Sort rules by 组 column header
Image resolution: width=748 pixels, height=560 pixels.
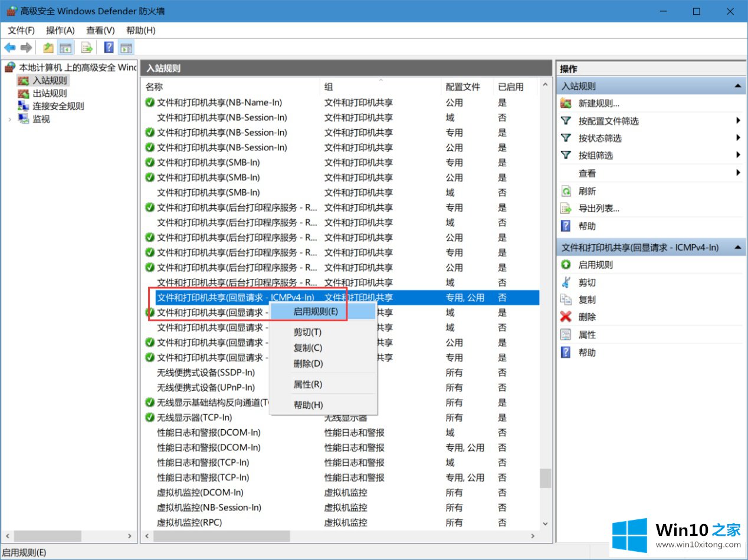pyautogui.click(x=381, y=87)
